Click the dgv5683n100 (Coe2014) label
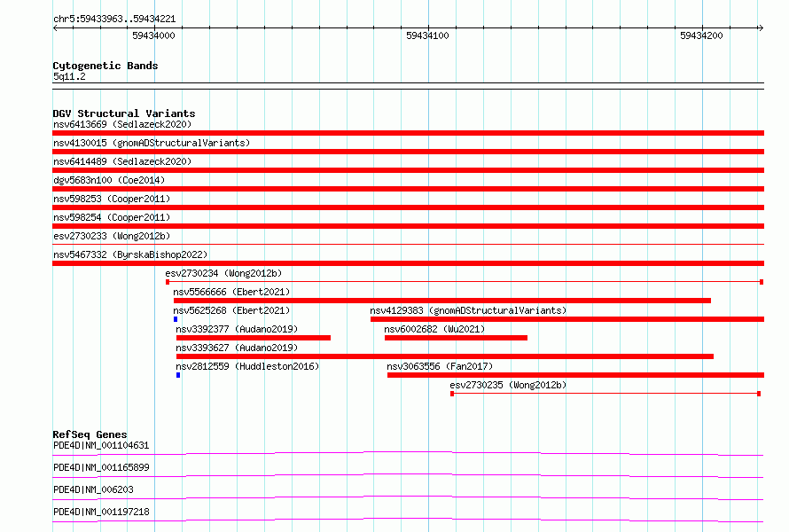 (109, 180)
